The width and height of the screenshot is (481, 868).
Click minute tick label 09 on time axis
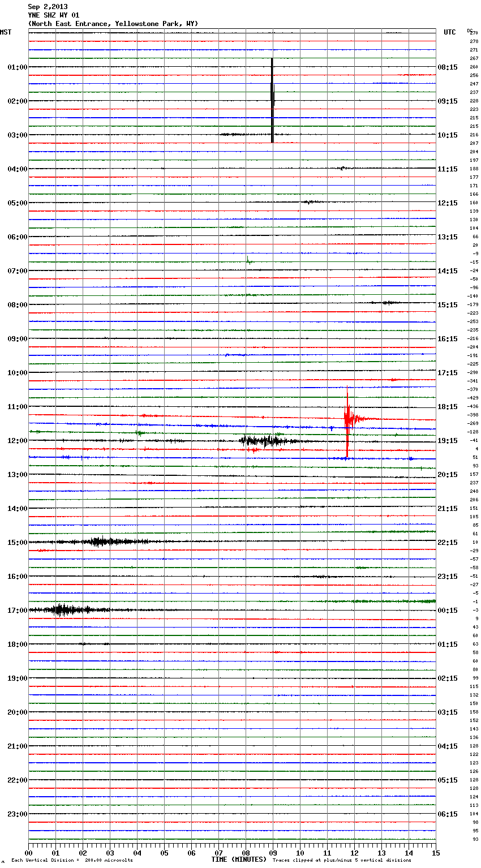(x=273, y=853)
